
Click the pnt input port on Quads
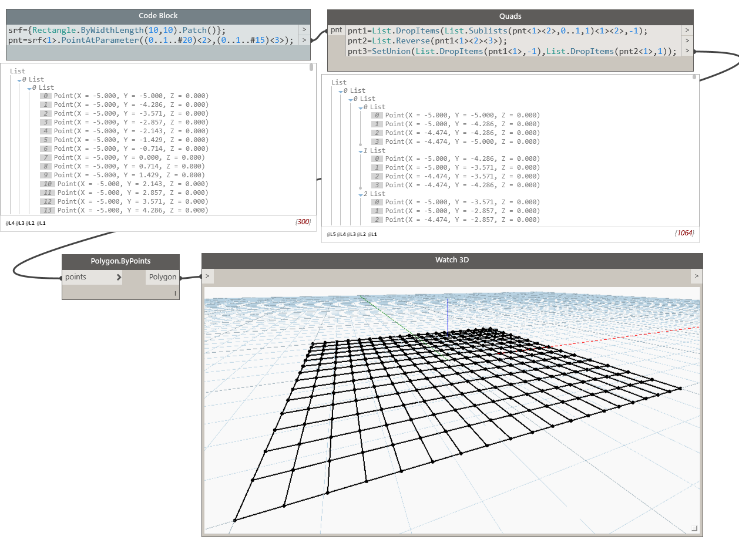click(x=336, y=30)
